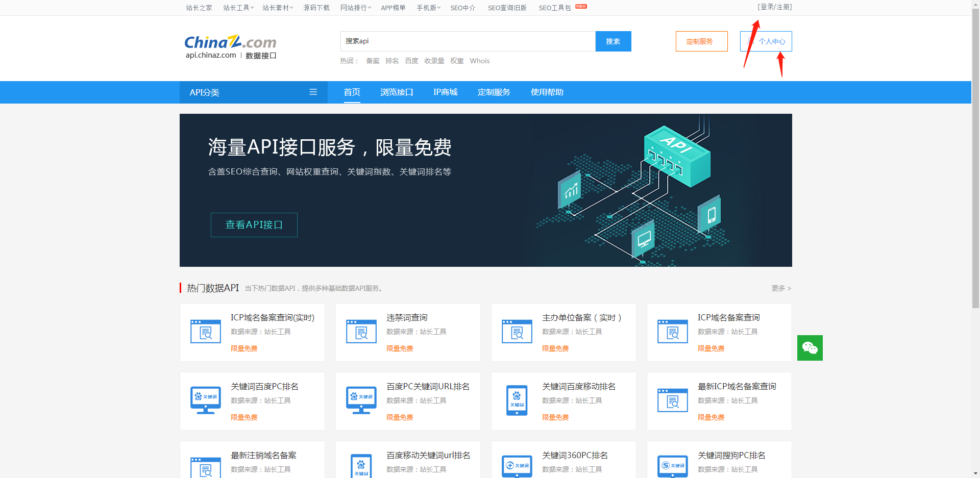
Task: Click the NEW badge beside SEO工具包
Action: click(x=581, y=7)
